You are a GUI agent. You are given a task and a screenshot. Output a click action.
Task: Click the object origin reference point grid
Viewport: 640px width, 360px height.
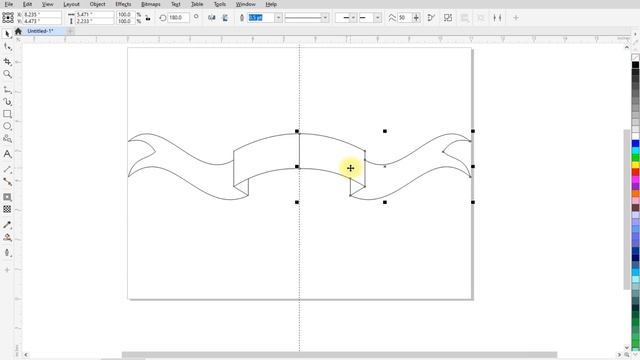8,18
